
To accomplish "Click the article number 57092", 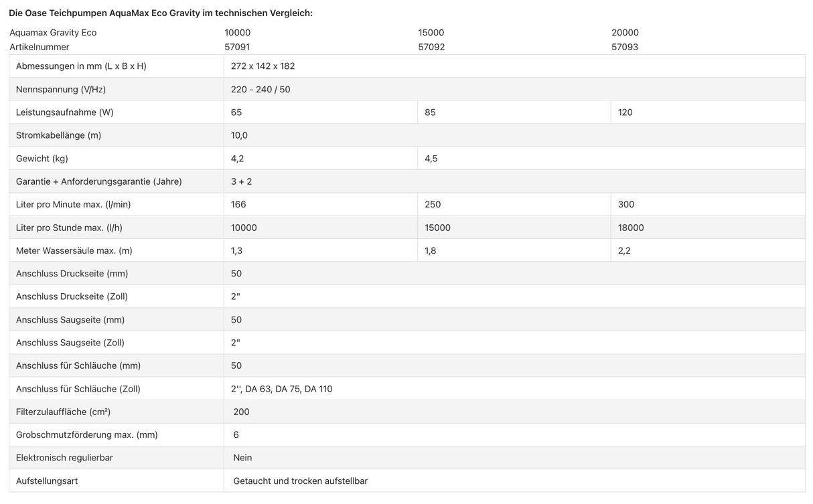I will tap(431, 47).
